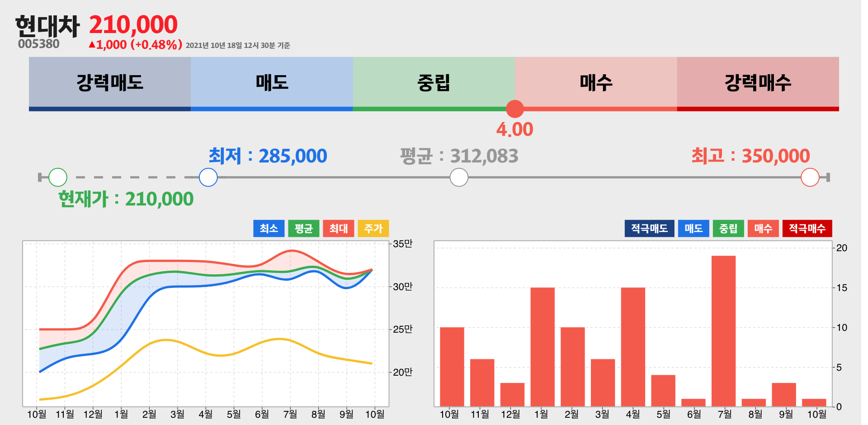Click the 20만 axis label on price chart
Screen dimensions: 868x425
click(x=403, y=372)
